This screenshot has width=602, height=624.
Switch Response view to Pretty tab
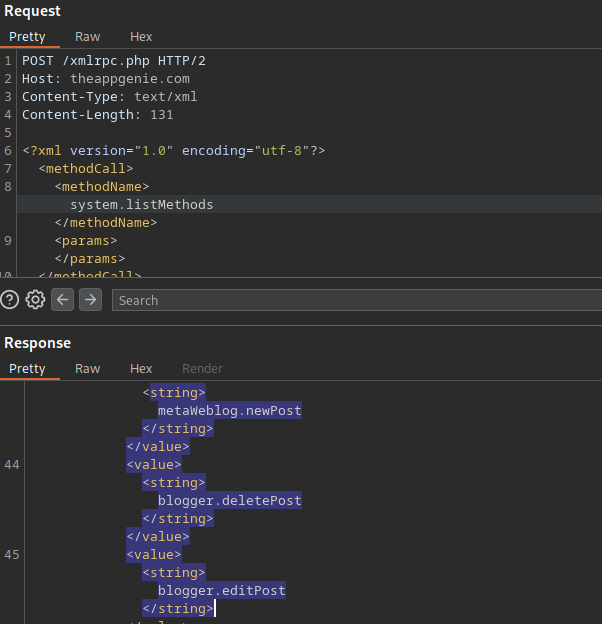[27, 369]
